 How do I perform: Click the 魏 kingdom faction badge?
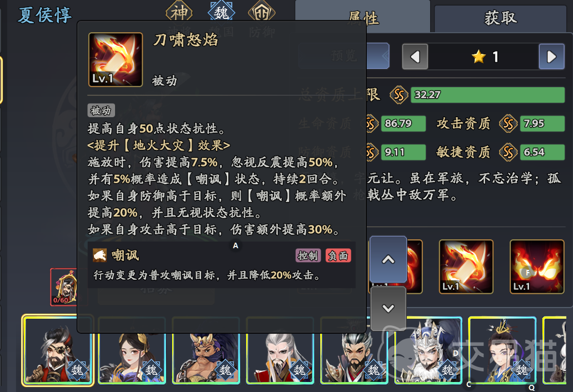[x=221, y=12]
